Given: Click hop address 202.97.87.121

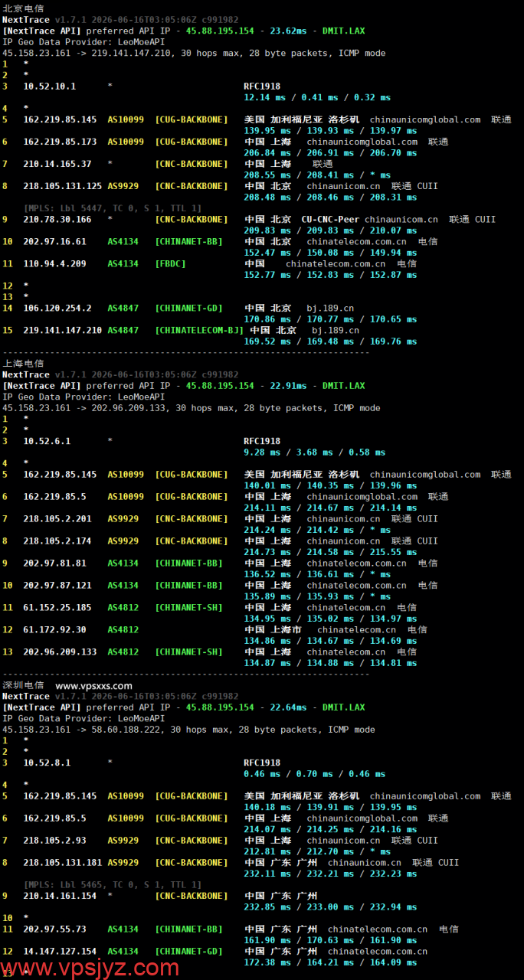Looking at the screenshot, I should tap(57, 585).
